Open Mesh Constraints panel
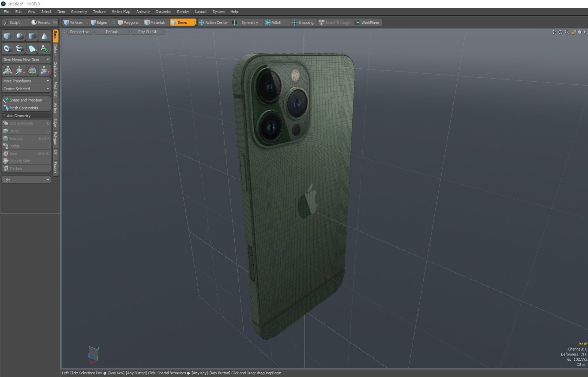 26,108
